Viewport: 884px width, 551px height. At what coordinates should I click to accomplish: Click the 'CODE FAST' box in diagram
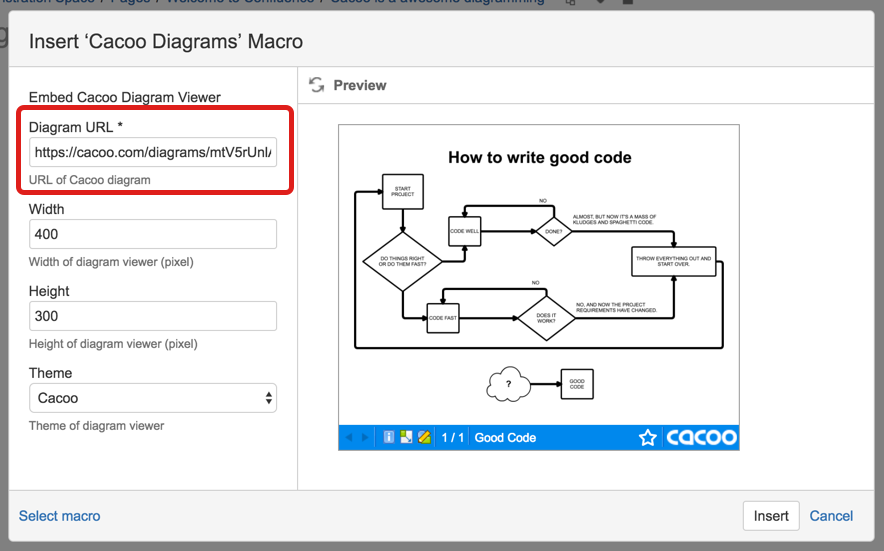tap(443, 318)
